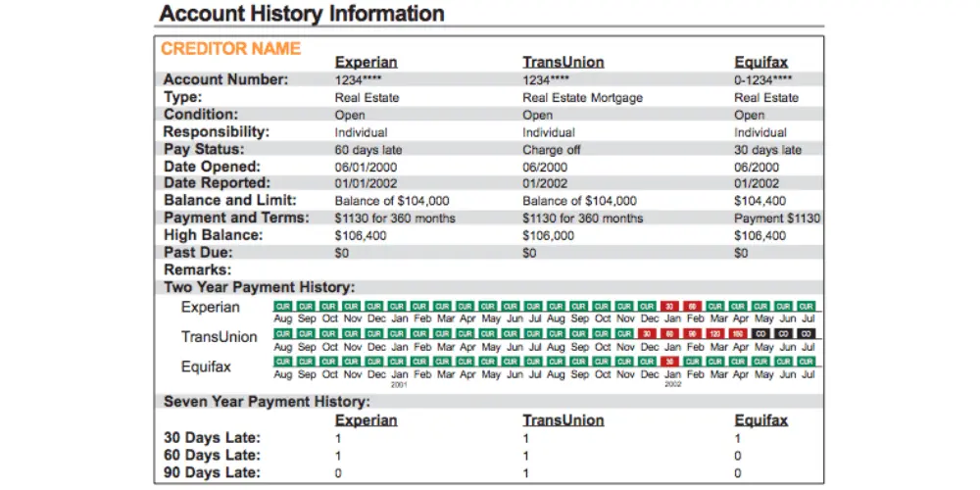Image resolution: width=980 pixels, height=490 pixels.
Task: Click the red 120 cell in TransUnion history
Action: [x=715, y=334]
